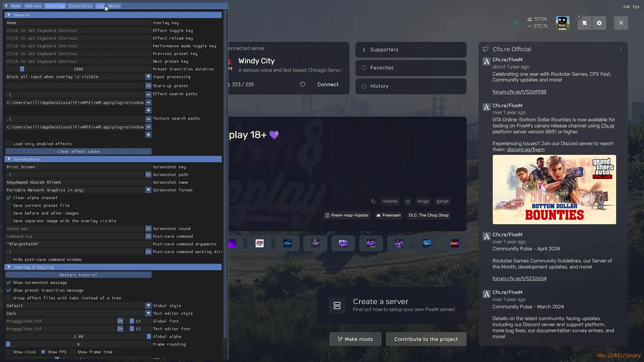Open the Statistics tab
This screenshot has height=362, width=644.
[80, 6]
